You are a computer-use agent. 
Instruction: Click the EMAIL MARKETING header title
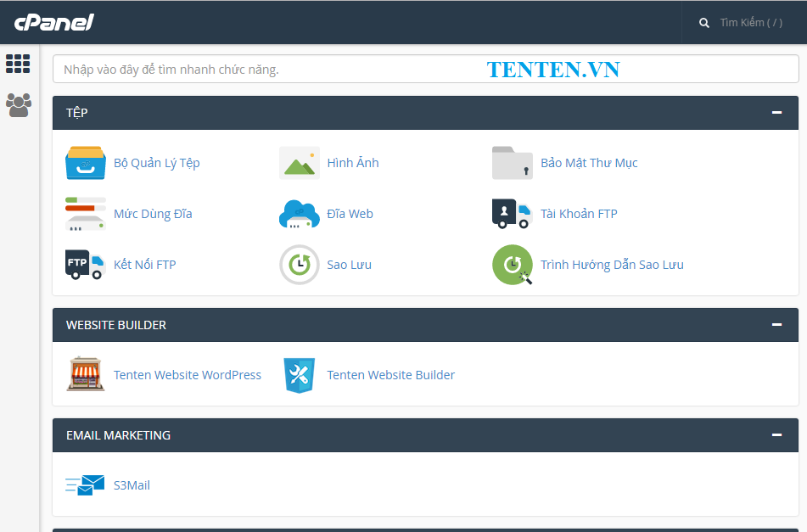(118, 435)
